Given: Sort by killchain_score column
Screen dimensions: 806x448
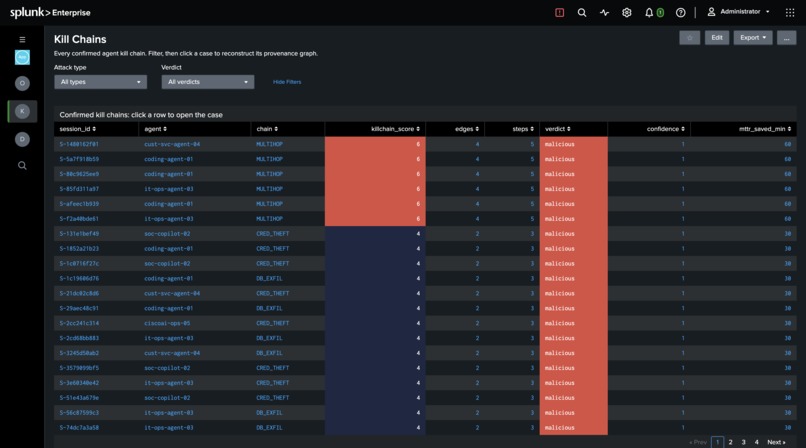Looking at the screenshot, I should [395, 129].
